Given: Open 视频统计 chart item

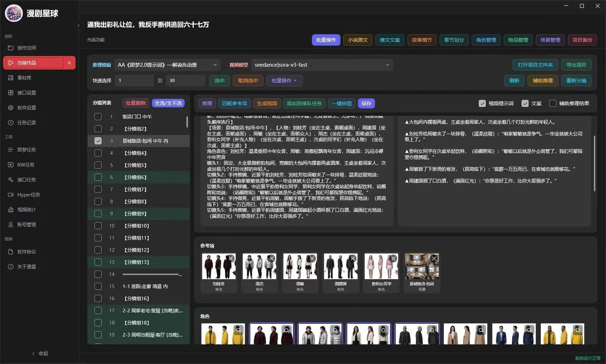Looking at the screenshot, I should (x=39, y=209).
